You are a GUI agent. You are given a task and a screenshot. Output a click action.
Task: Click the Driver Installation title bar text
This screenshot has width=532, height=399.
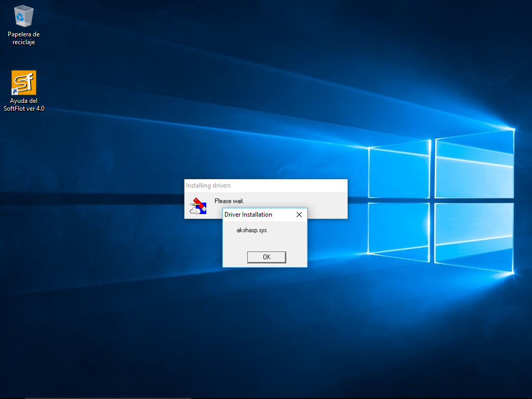click(248, 215)
